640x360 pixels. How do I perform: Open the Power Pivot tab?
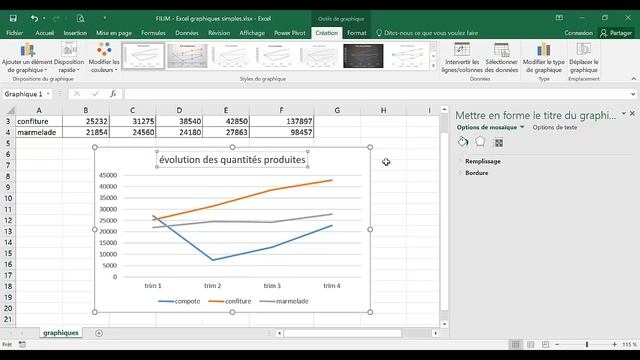(290, 33)
